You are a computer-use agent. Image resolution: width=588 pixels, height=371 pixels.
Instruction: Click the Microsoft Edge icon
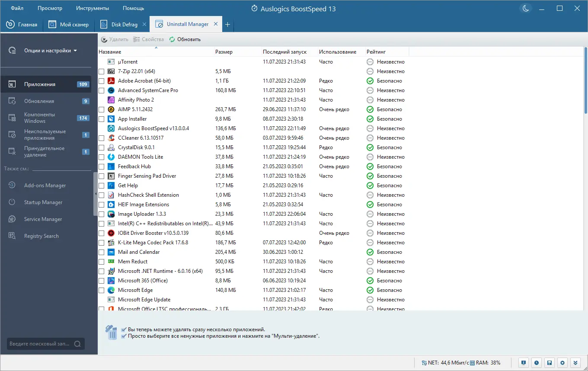coord(110,290)
